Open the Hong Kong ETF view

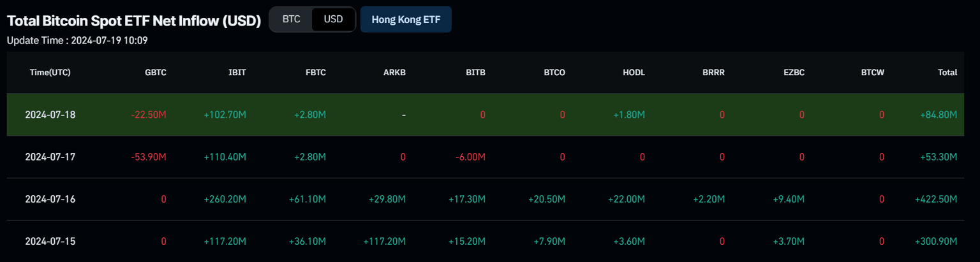406,19
